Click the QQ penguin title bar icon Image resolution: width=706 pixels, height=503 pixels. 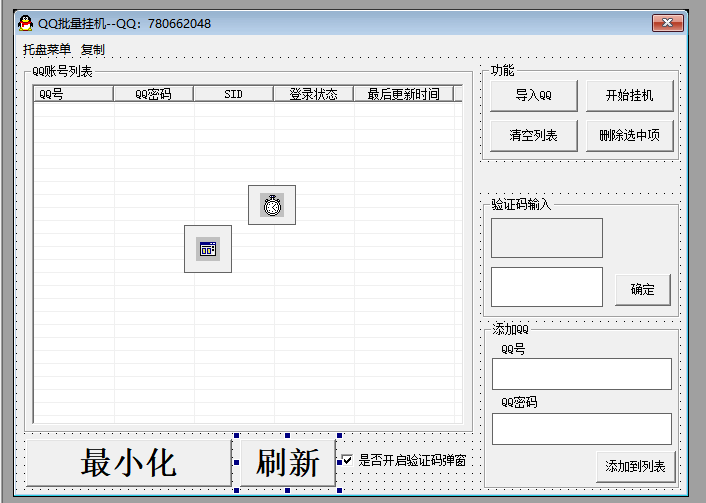pyautogui.click(x=26, y=23)
